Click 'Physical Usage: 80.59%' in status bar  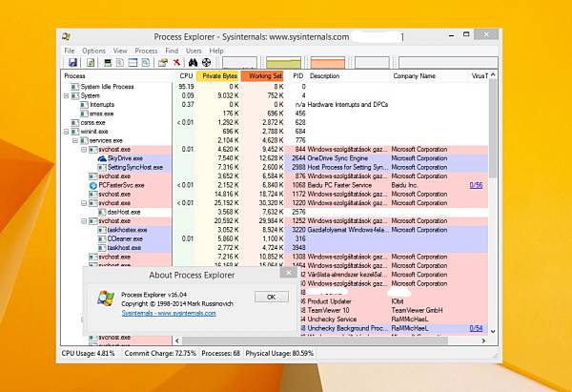[x=279, y=353]
